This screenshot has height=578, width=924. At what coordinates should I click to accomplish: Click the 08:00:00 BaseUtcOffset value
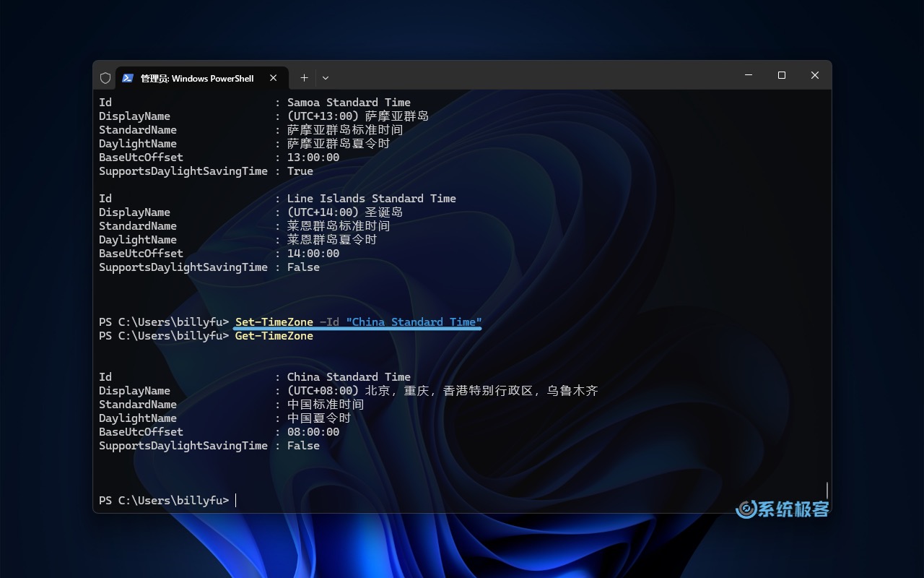pyautogui.click(x=313, y=432)
